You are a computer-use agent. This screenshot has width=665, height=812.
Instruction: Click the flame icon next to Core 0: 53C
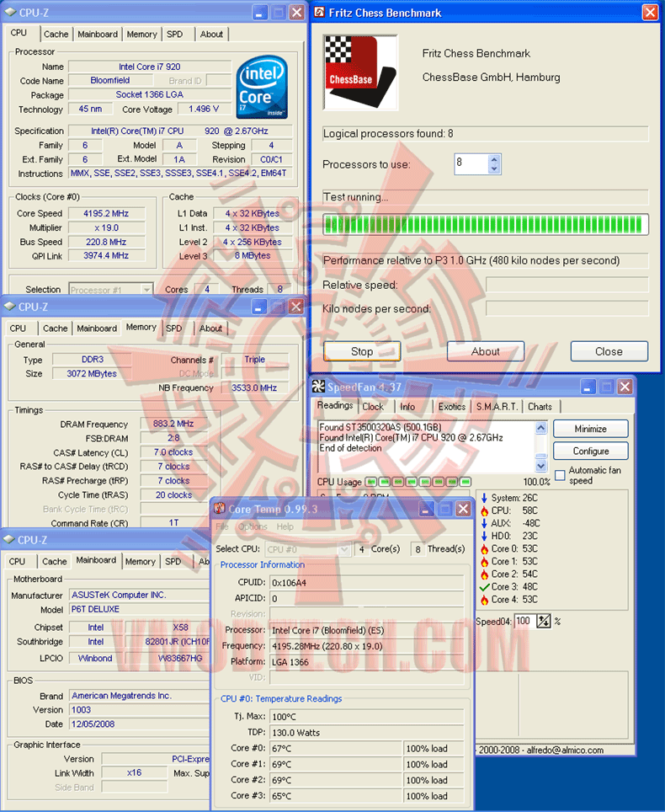click(484, 548)
